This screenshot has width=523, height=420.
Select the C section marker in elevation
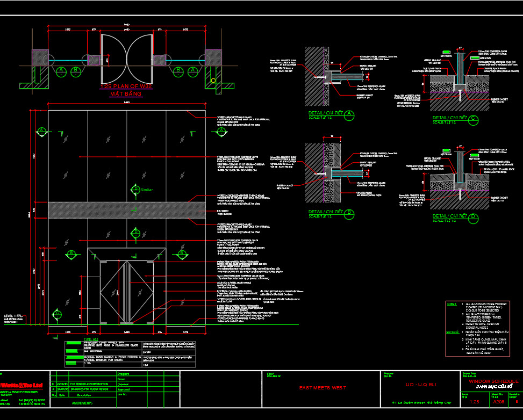(x=57, y=314)
